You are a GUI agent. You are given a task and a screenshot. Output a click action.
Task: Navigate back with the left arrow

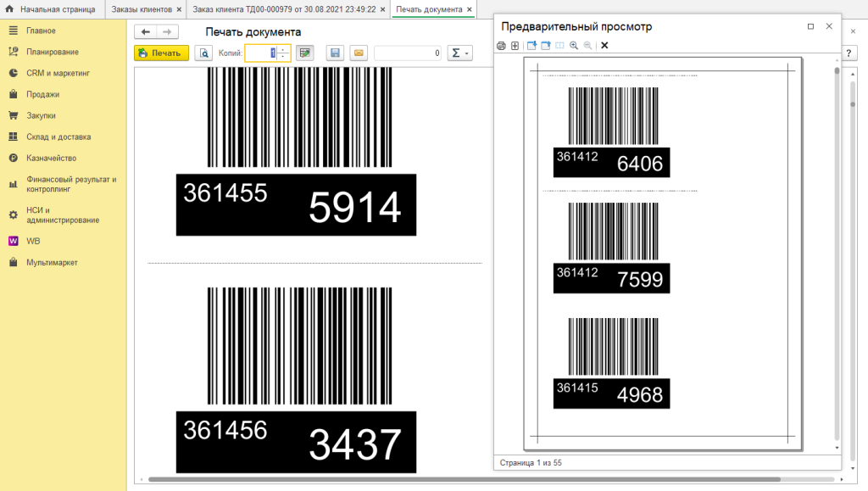pyautogui.click(x=146, y=32)
